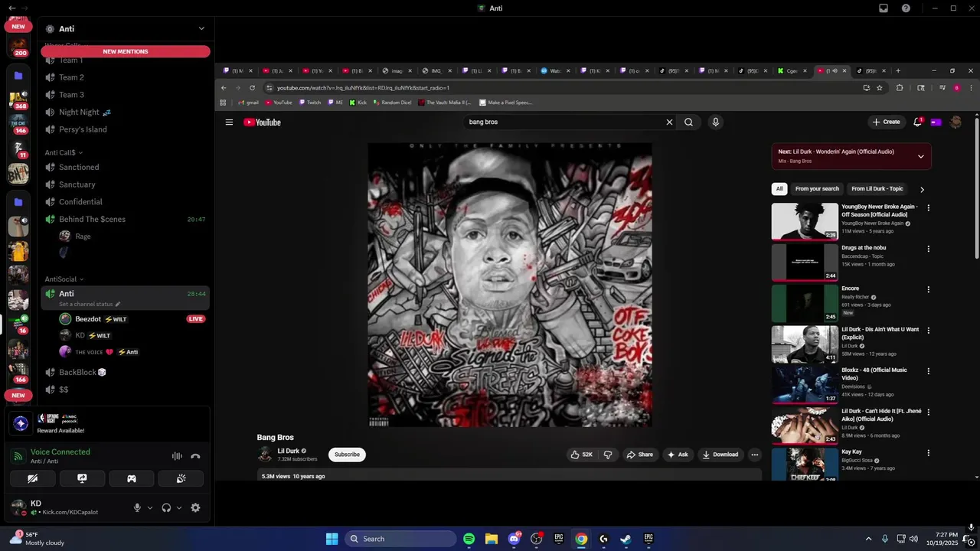Reload the page in Chrome

[252, 88]
